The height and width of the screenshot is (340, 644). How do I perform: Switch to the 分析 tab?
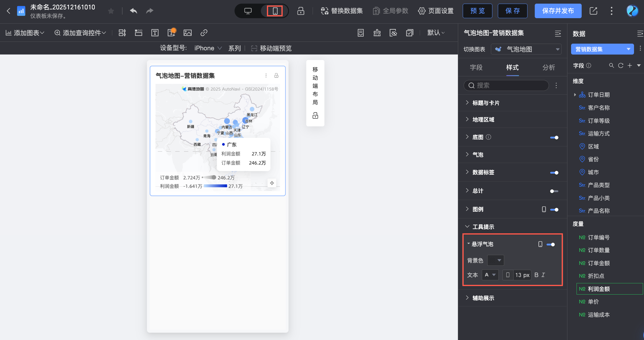point(549,68)
